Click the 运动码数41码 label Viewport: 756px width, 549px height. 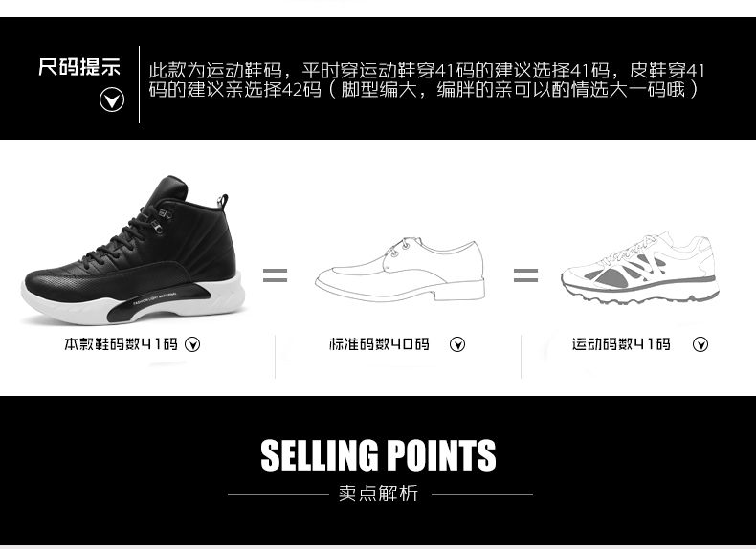[x=621, y=344]
